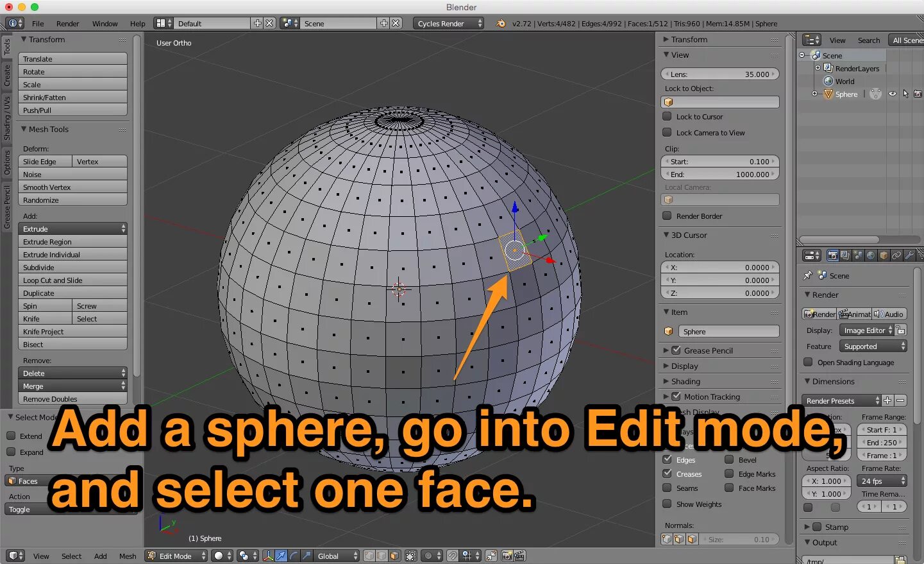Click the Bisect tool button
The height and width of the screenshot is (564, 924).
click(72, 344)
